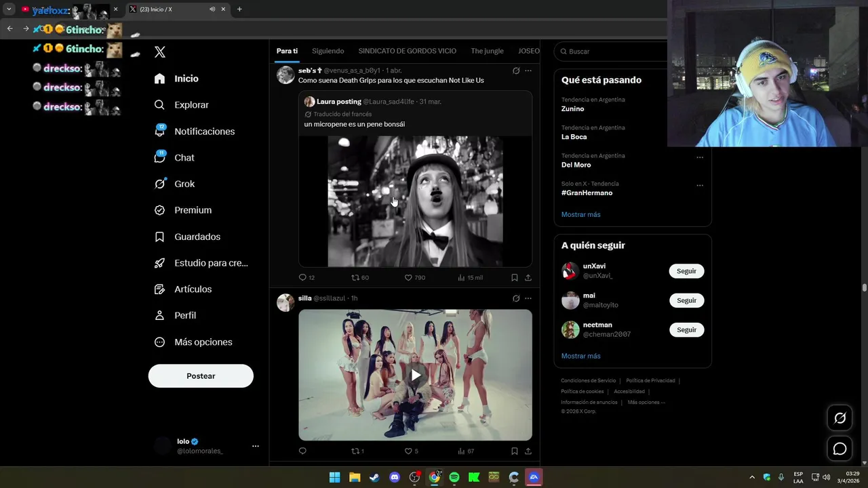Click Mostrar más under A quién seguir
The image size is (868, 488).
581,356
